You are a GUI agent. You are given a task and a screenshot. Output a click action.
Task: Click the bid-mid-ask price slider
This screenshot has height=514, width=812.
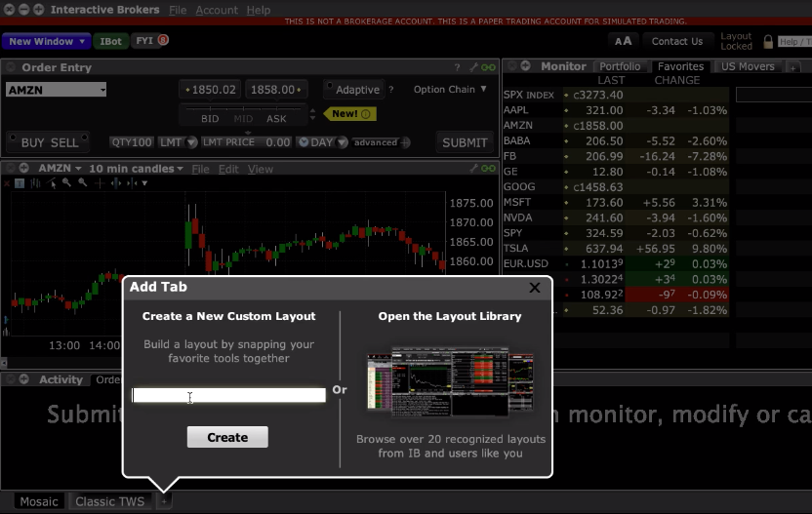243,108
